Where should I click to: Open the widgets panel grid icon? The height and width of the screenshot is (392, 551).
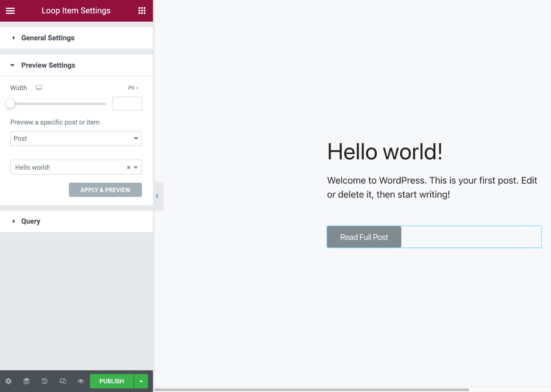[142, 11]
